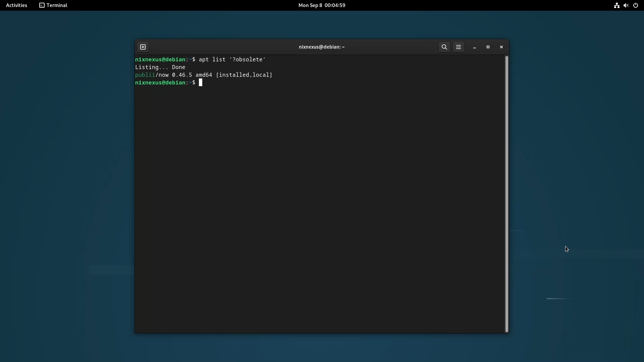
Task: Click at the active prompt cursor
Action: coord(201,83)
